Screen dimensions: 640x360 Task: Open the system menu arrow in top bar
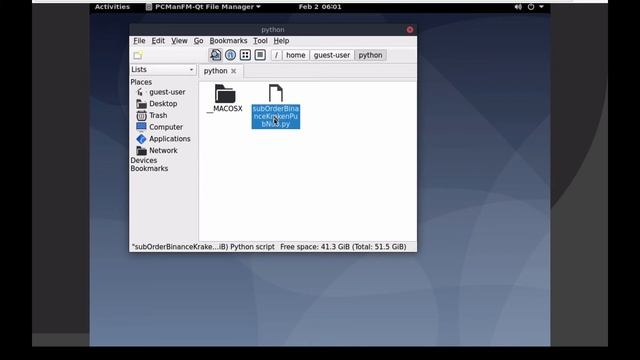click(541, 7)
